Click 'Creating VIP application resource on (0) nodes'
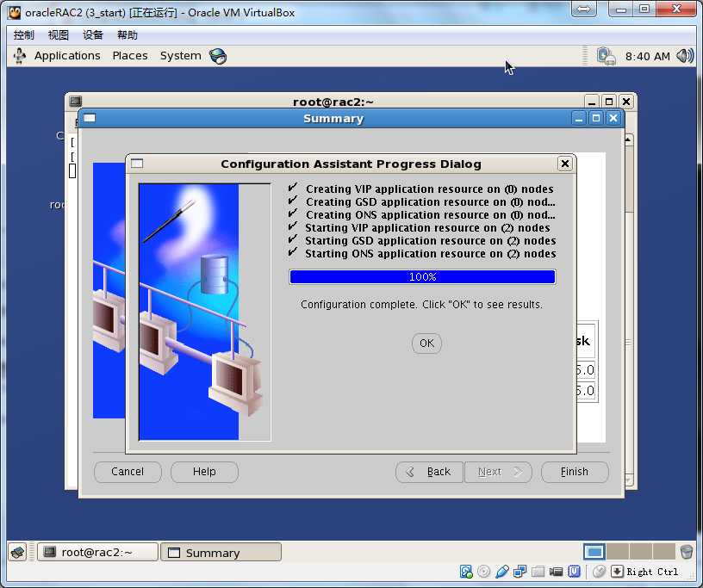This screenshot has height=588, width=703. (430, 189)
